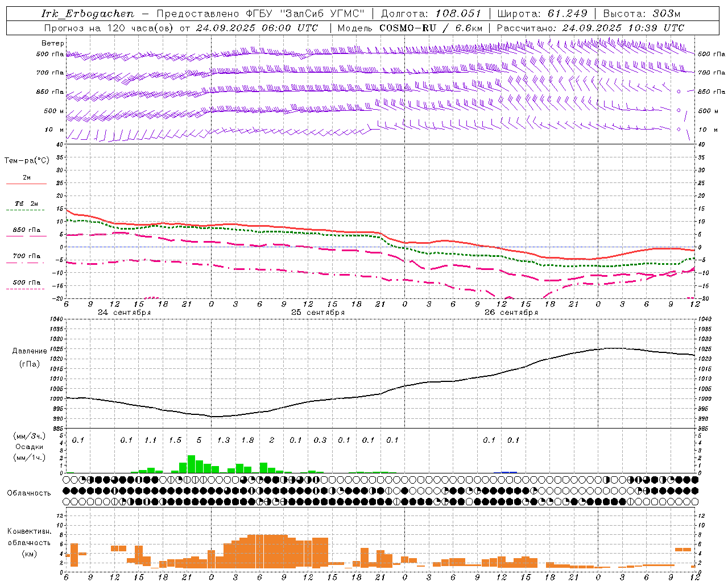Image resolution: width=728 pixels, height=582 pixels.
Task: Click 40 at top of left temperature axis
Action: [x=60, y=145]
